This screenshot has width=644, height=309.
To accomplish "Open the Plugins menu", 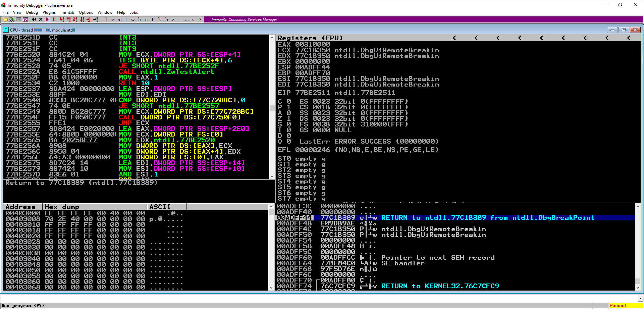I will (49, 12).
